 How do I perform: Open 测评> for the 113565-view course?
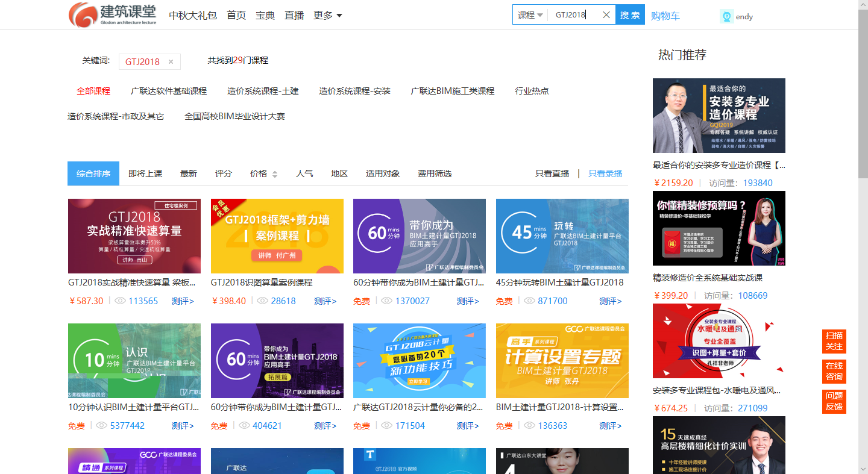click(183, 301)
